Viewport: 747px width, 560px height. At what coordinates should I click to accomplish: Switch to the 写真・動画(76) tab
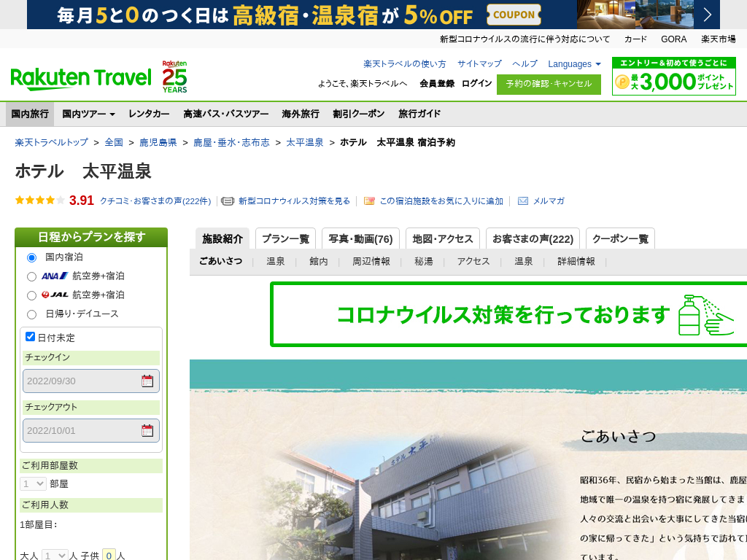(360, 238)
